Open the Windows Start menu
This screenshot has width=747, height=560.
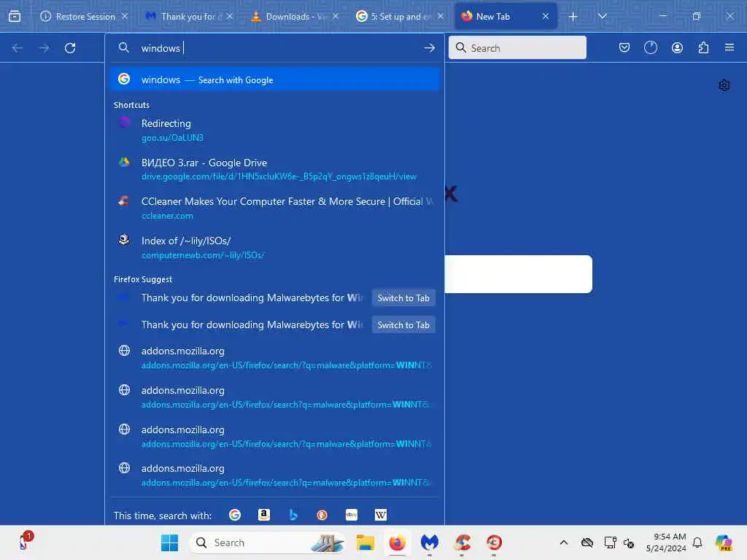(x=169, y=542)
